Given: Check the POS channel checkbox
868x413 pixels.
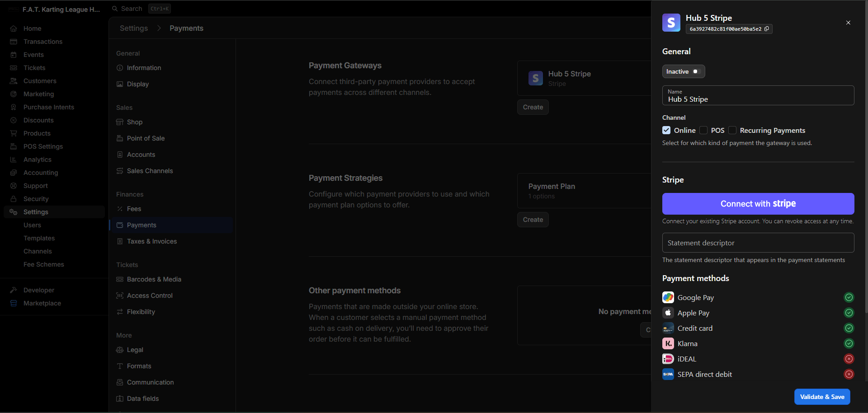Looking at the screenshot, I should click(x=703, y=130).
